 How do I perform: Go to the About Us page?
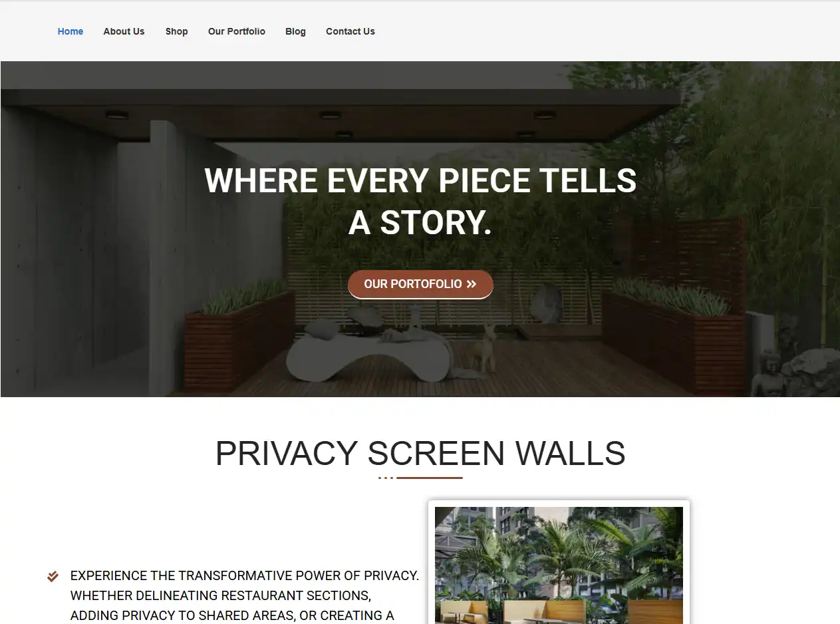point(124,31)
